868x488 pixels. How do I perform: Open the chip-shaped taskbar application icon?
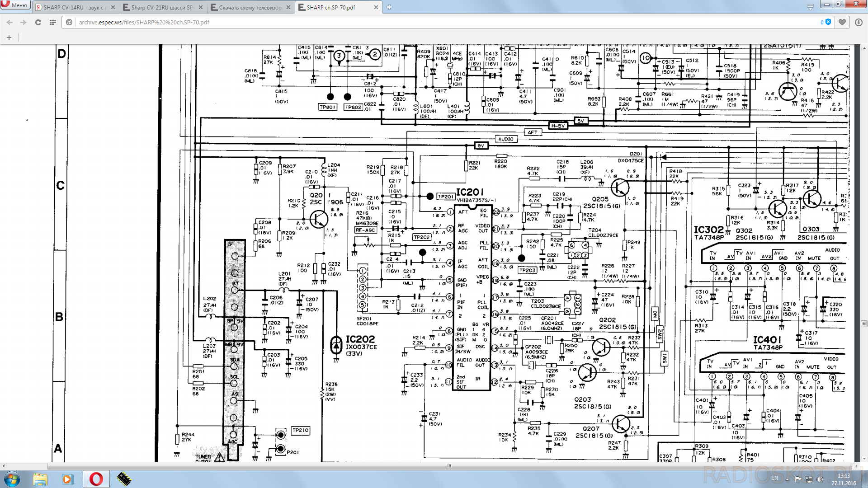(x=124, y=479)
